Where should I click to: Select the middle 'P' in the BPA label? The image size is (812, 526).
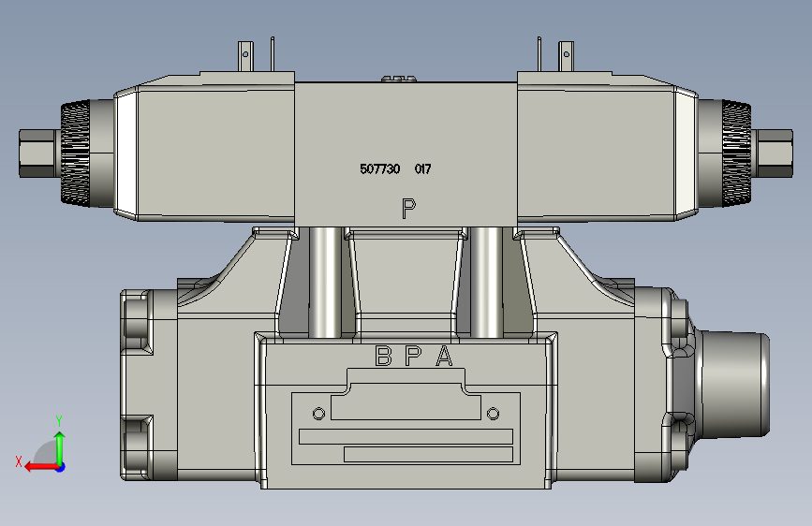413,357
